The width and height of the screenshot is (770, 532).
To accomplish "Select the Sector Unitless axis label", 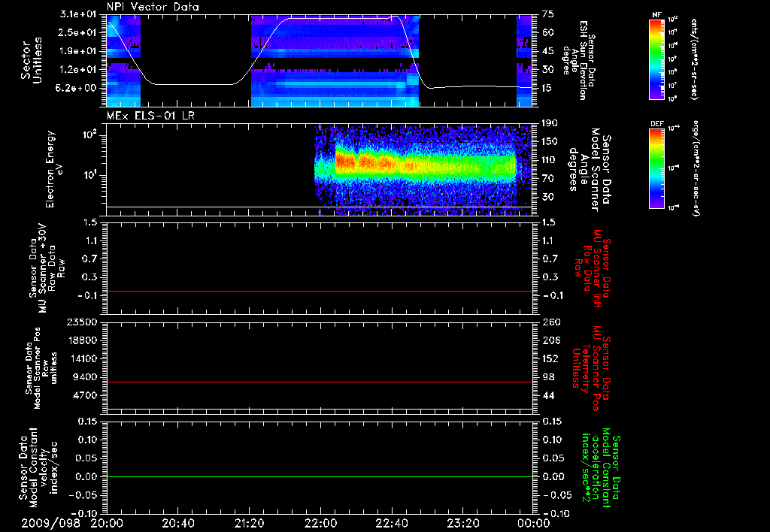I will click(31, 60).
